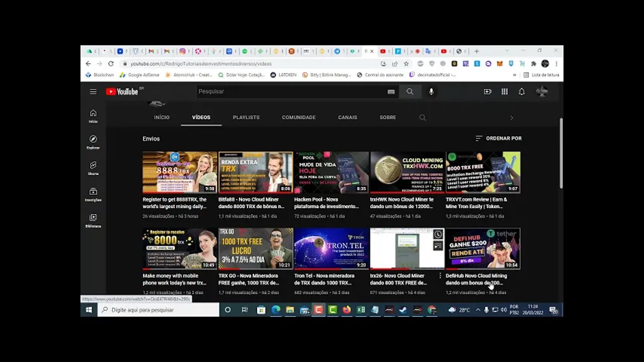The height and width of the screenshot is (362, 644).
Task: Open the ORDENAR POR sort dropdown
Action: click(x=499, y=138)
